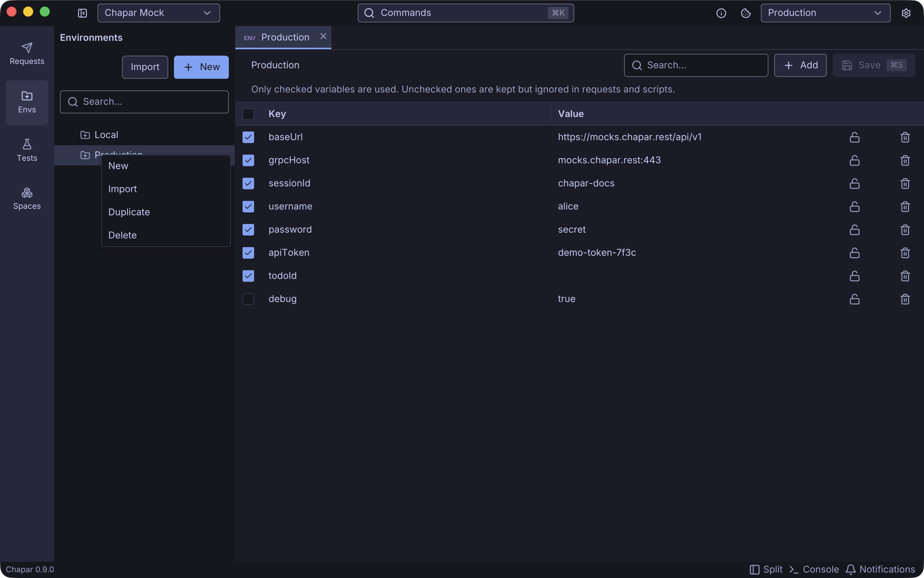Toggle lock for apiToken variable
This screenshot has width=924, height=578.
tap(855, 253)
